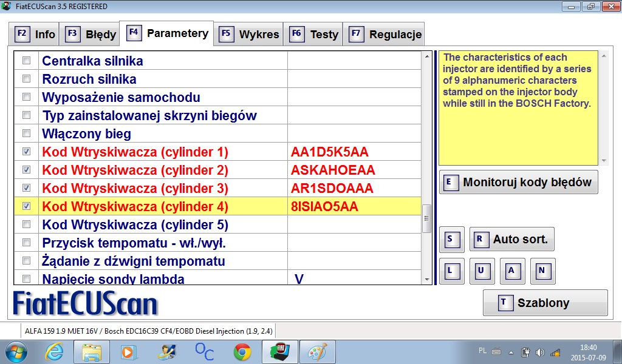Click the Auto sort. button
This screenshot has height=364, width=622.
[512, 239]
